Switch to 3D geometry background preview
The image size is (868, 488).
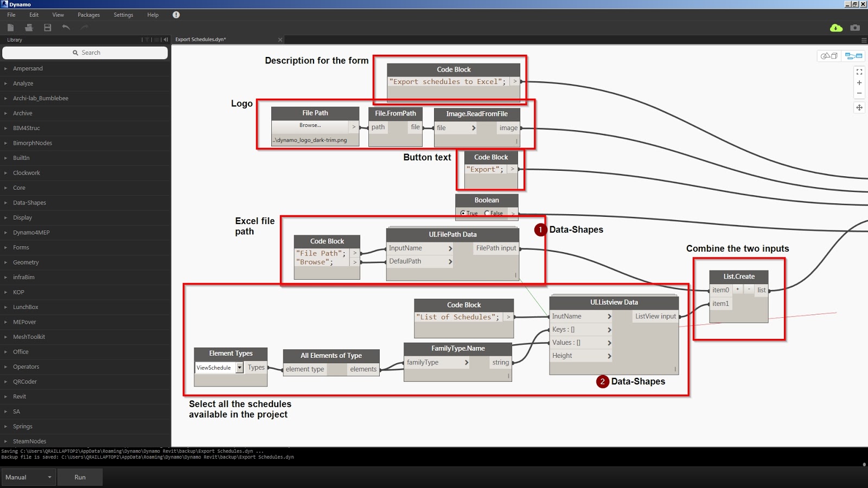[x=829, y=56]
